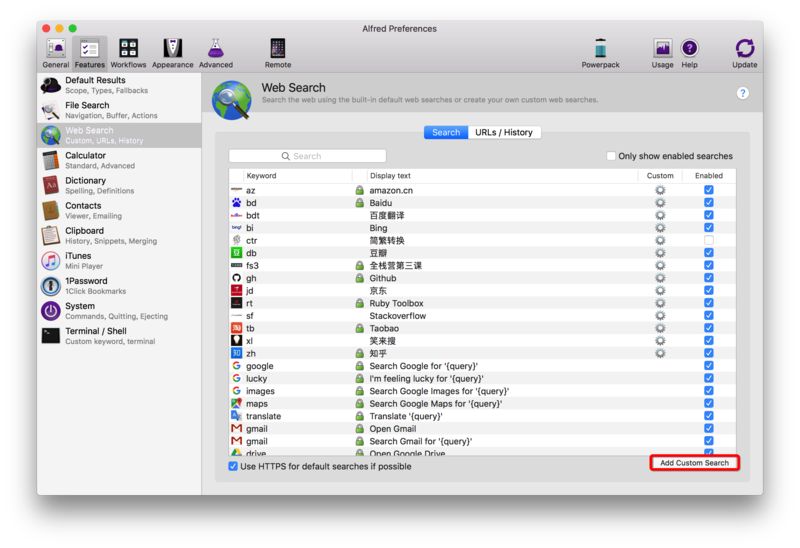Disable the google keyword search
This screenshot has height=548, width=800.
[x=709, y=365]
